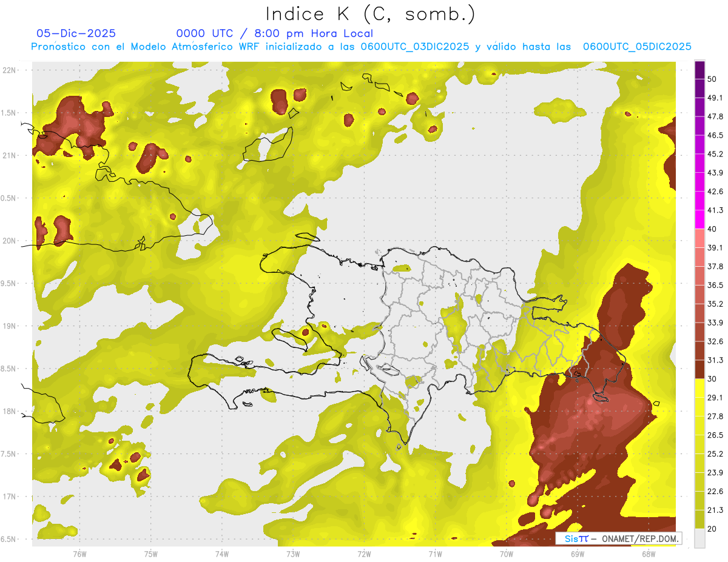Click the '70W' longitude label
728x562 pixels.
point(506,554)
